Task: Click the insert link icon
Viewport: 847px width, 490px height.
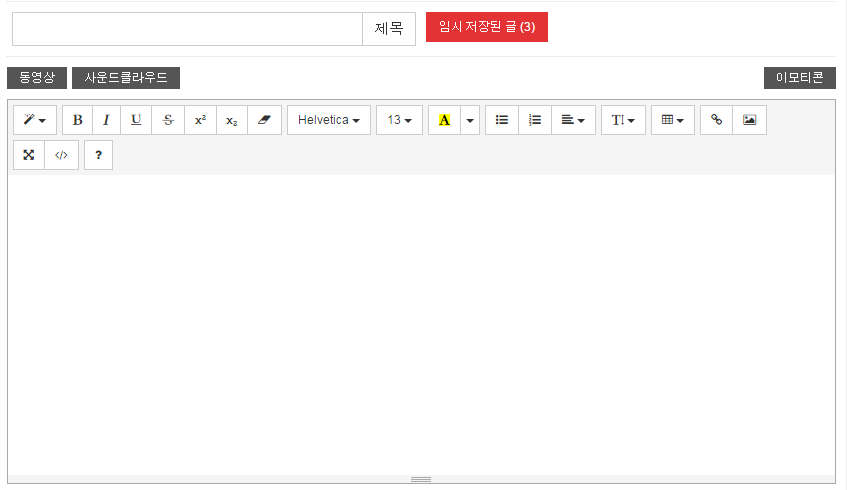Action: click(x=716, y=120)
